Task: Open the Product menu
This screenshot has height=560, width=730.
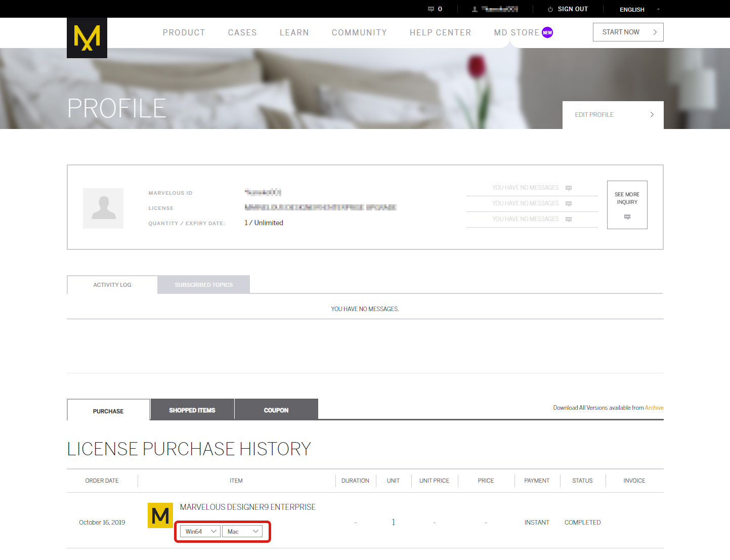Action: tap(184, 32)
